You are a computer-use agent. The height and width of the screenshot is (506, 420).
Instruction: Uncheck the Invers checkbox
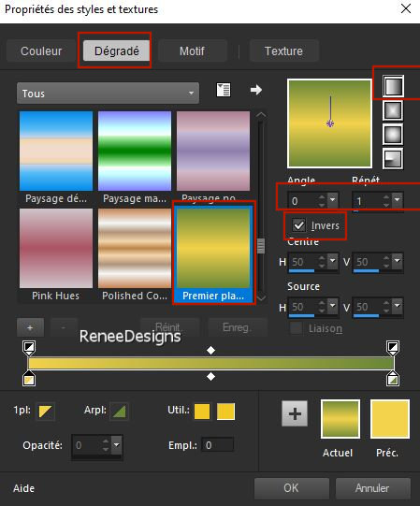(299, 224)
